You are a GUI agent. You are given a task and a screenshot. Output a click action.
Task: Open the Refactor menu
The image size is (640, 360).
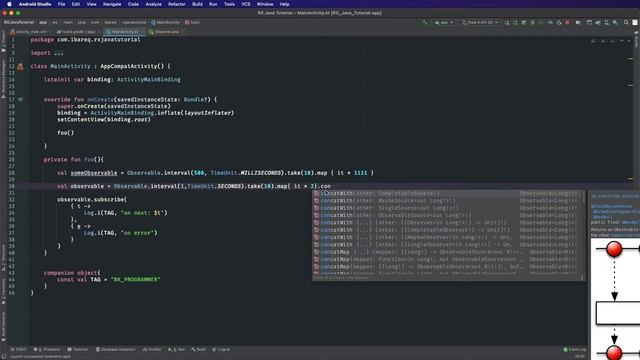177,4
